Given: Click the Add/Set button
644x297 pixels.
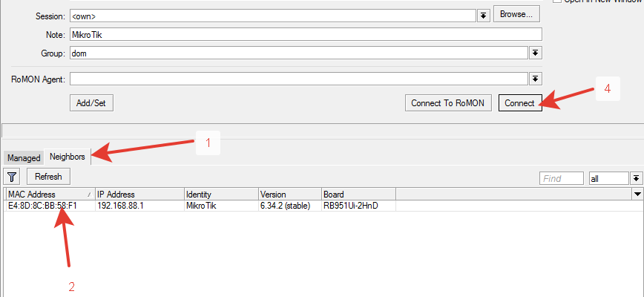Looking at the screenshot, I should point(91,103).
